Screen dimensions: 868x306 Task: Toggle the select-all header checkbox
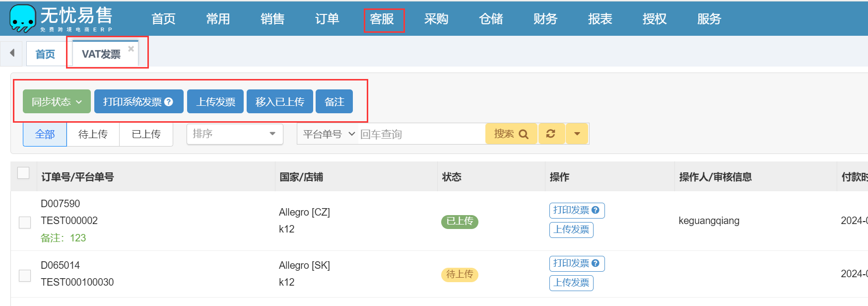(x=23, y=173)
